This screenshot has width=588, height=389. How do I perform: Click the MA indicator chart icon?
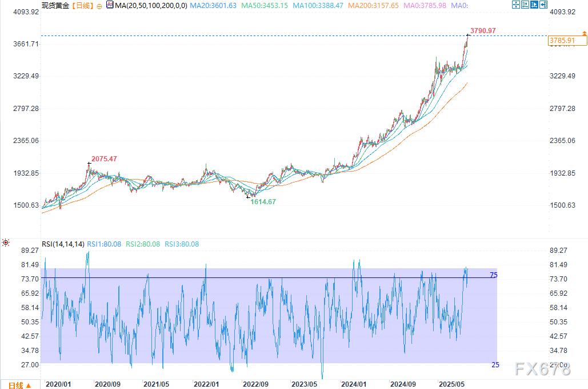tap(110, 5)
